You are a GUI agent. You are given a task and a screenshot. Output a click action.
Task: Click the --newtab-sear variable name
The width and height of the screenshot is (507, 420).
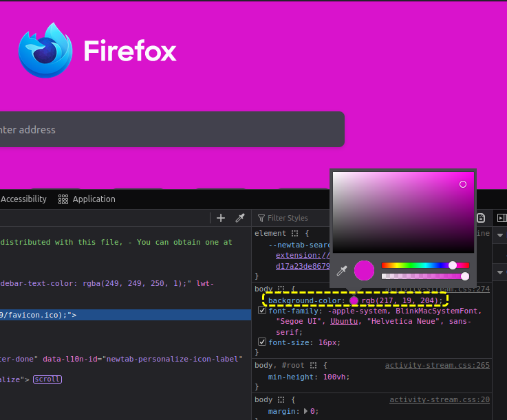299,245
